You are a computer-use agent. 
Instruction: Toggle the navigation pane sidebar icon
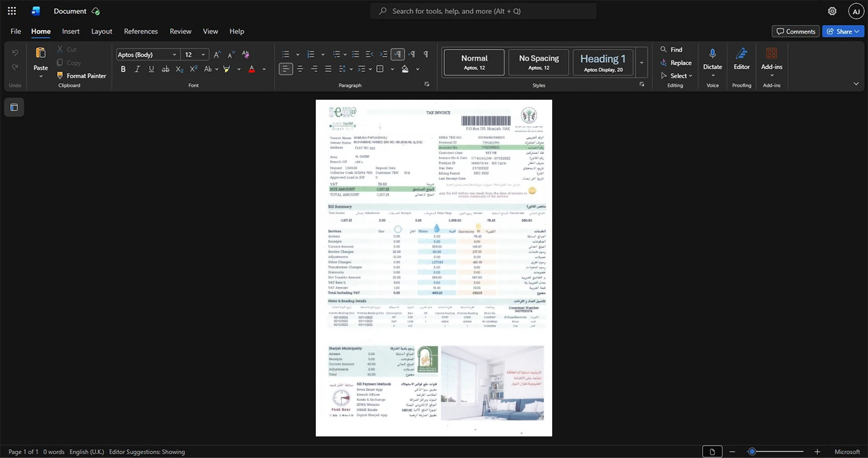coord(14,107)
